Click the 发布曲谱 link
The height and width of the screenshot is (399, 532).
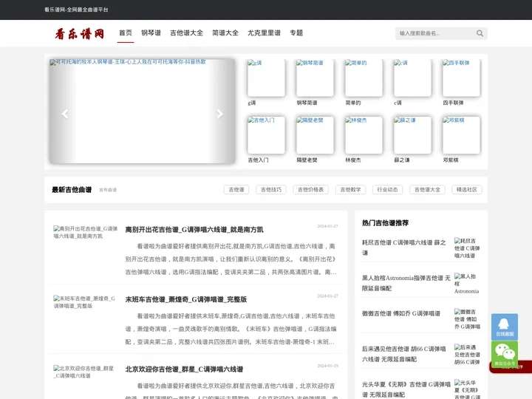click(108, 190)
